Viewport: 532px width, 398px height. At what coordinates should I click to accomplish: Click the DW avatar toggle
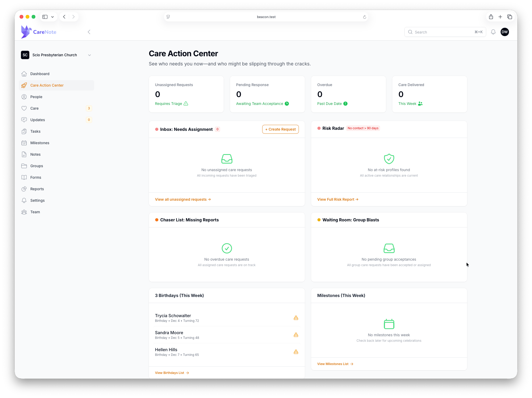(x=505, y=32)
